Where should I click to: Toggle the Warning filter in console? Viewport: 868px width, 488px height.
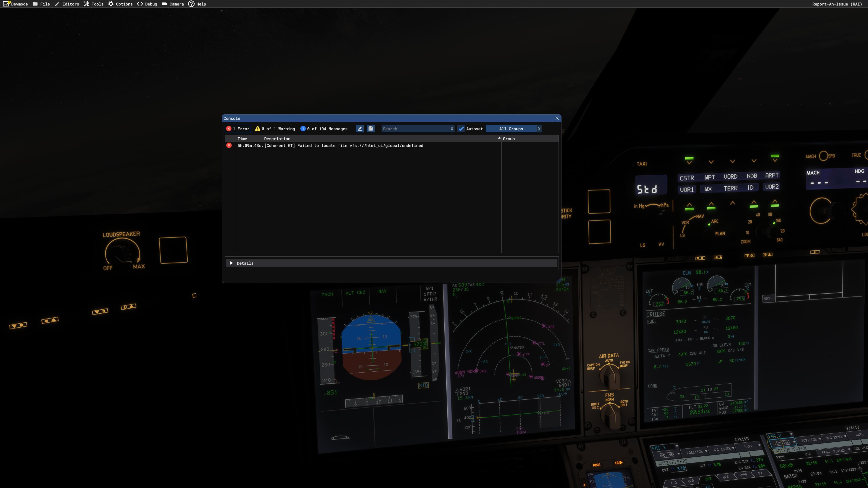coord(275,129)
